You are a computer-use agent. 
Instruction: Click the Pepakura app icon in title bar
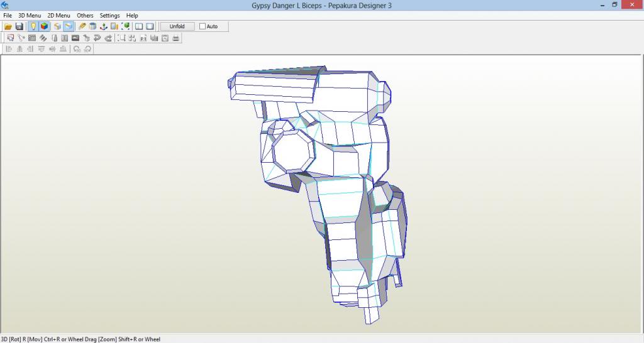point(5,5)
